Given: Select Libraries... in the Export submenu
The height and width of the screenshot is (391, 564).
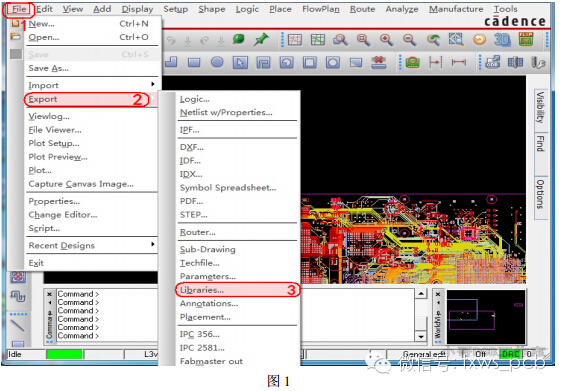Looking at the screenshot, I should 237,290.
